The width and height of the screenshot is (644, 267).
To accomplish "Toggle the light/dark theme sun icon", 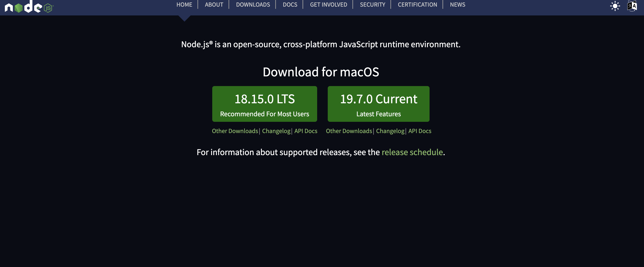I will pyautogui.click(x=615, y=6).
